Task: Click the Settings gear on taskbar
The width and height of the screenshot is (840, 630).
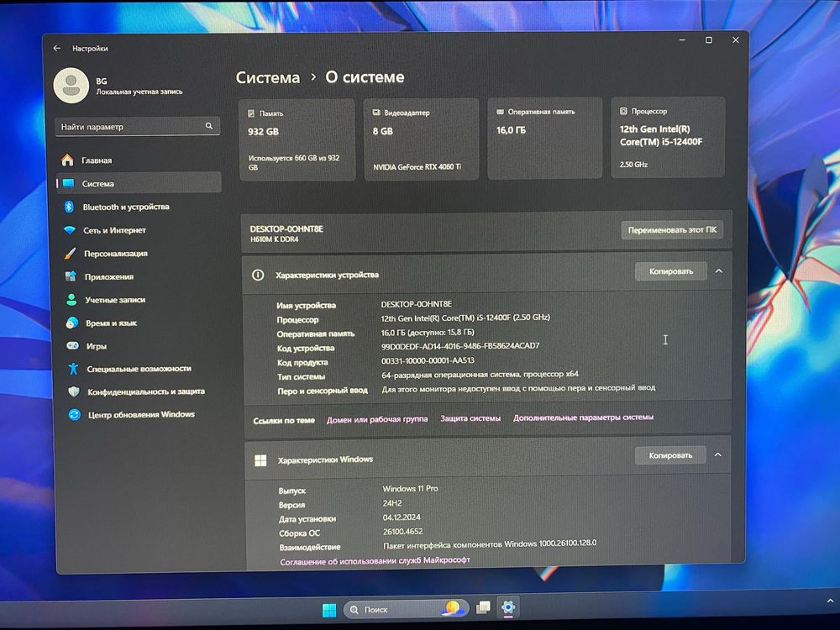Action: [x=508, y=607]
